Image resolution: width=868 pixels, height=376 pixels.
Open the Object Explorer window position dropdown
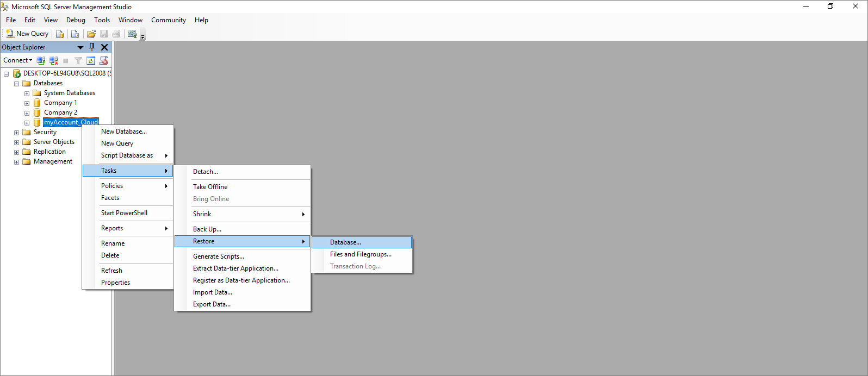pyautogui.click(x=80, y=47)
